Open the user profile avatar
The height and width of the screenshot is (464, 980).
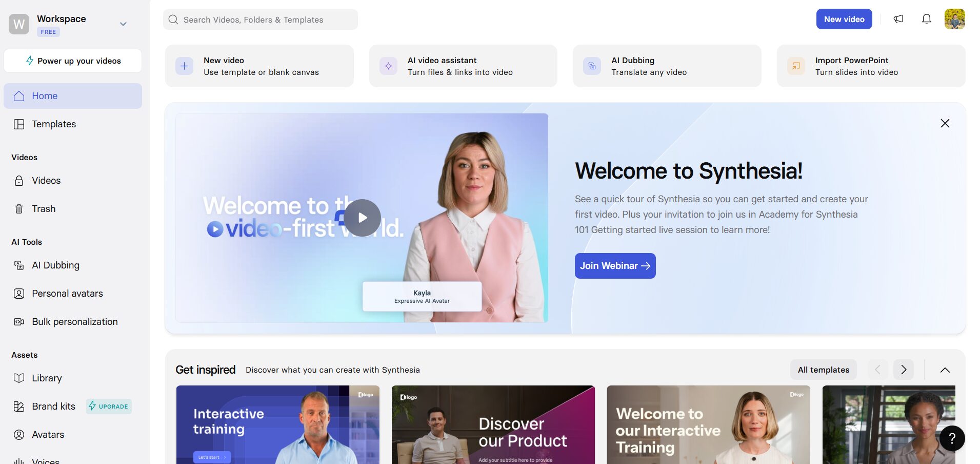pos(955,19)
